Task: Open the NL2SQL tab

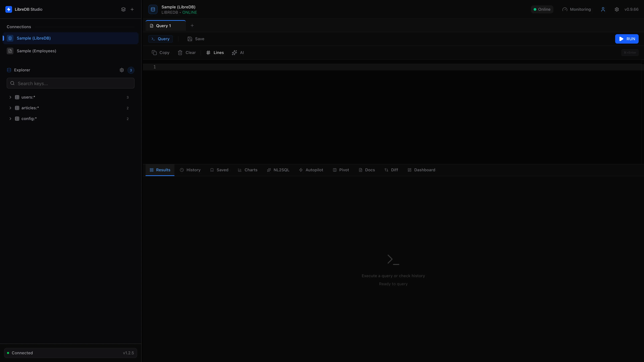Action: (x=278, y=170)
